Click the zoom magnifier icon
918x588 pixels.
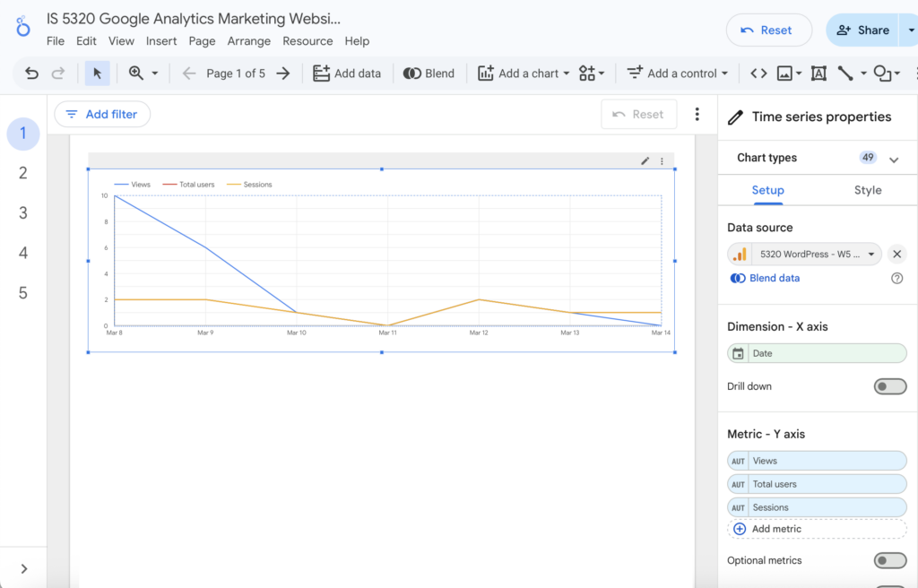pyautogui.click(x=136, y=73)
